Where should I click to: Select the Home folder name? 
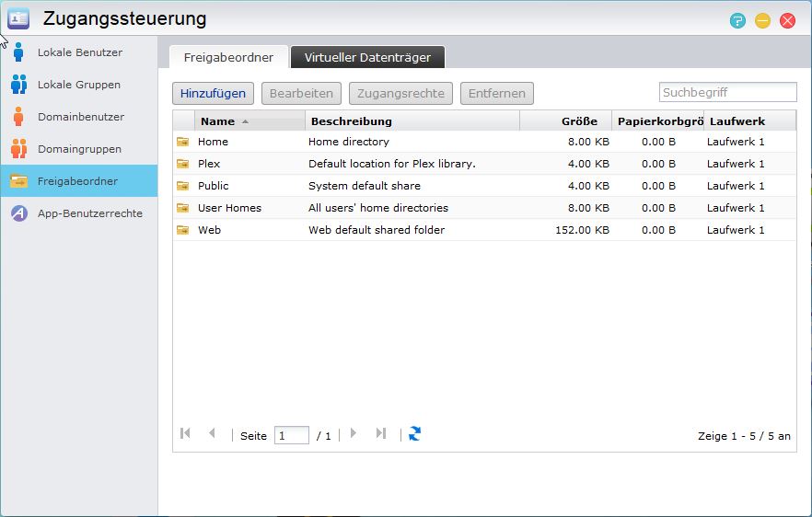click(x=213, y=142)
